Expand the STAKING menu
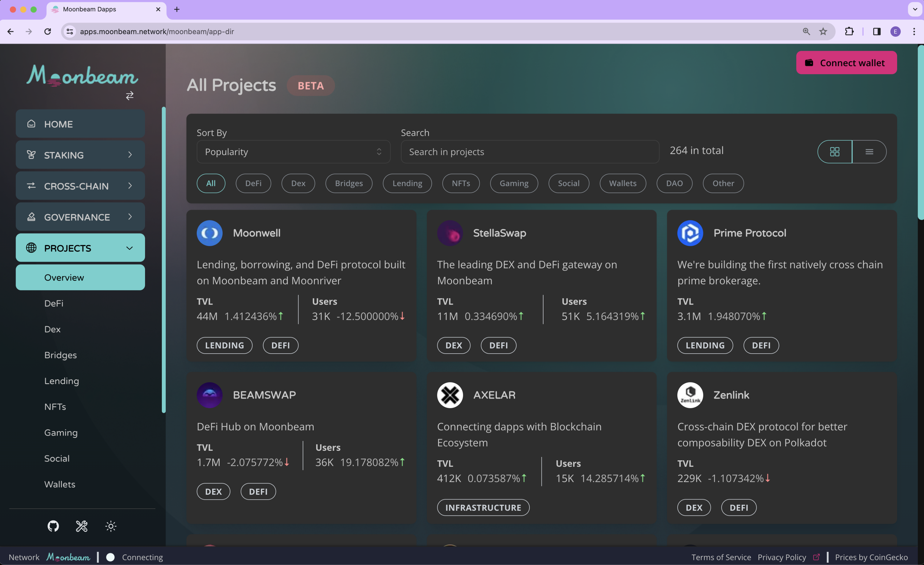This screenshot has height=565, width=924. point(80,155)
